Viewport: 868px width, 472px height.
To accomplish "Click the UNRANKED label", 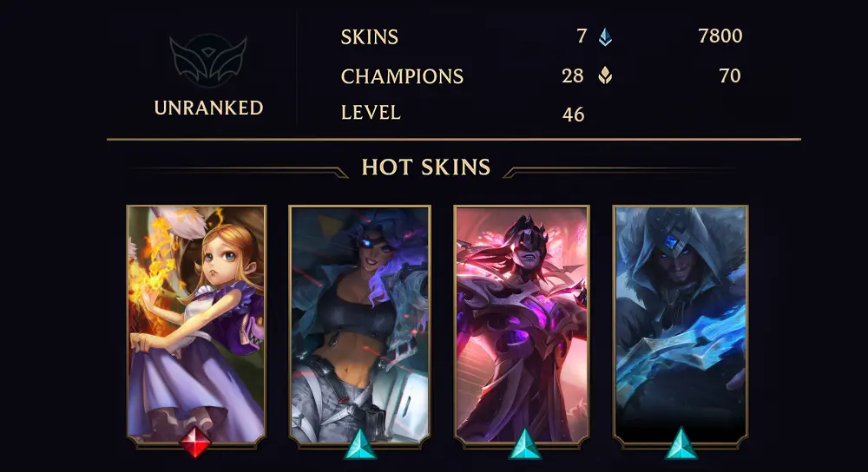I will click(x=208, y=108).
